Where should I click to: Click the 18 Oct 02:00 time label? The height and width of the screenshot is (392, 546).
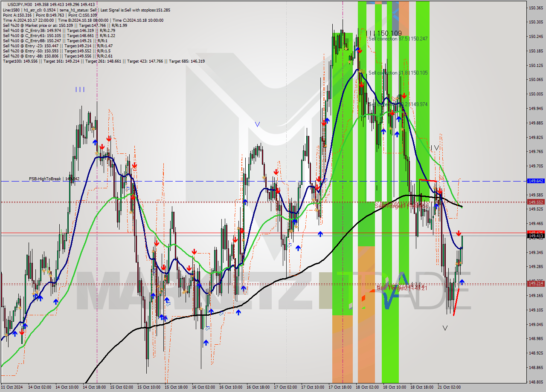366,387
